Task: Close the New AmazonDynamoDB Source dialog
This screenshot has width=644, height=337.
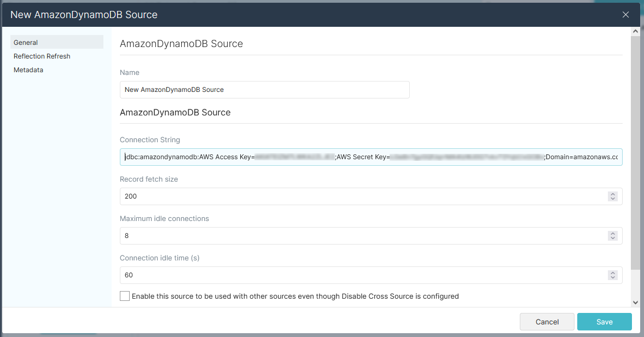Action: pyautogui.click(x=625, y=15)
